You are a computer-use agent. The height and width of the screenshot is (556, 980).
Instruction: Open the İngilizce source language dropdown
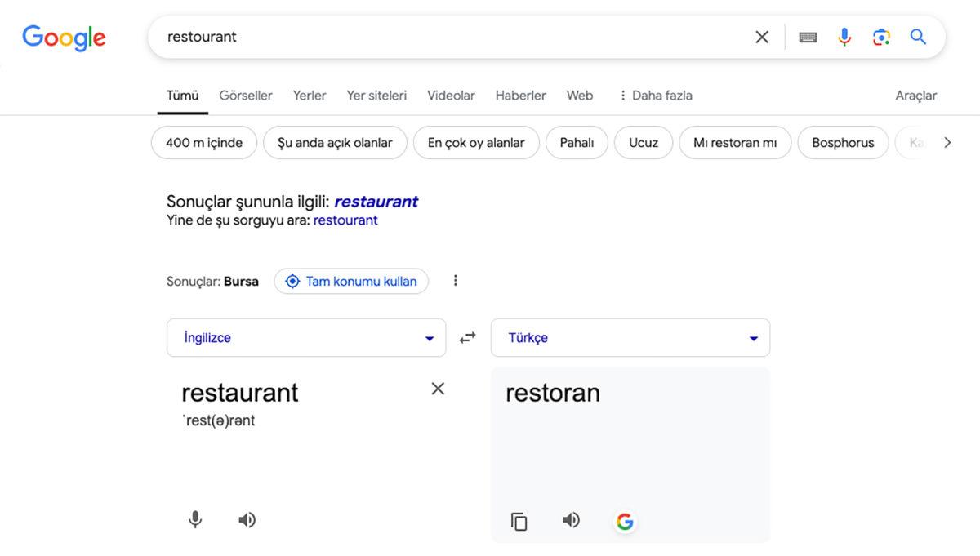pyautogui.click(x=305, y=336)
